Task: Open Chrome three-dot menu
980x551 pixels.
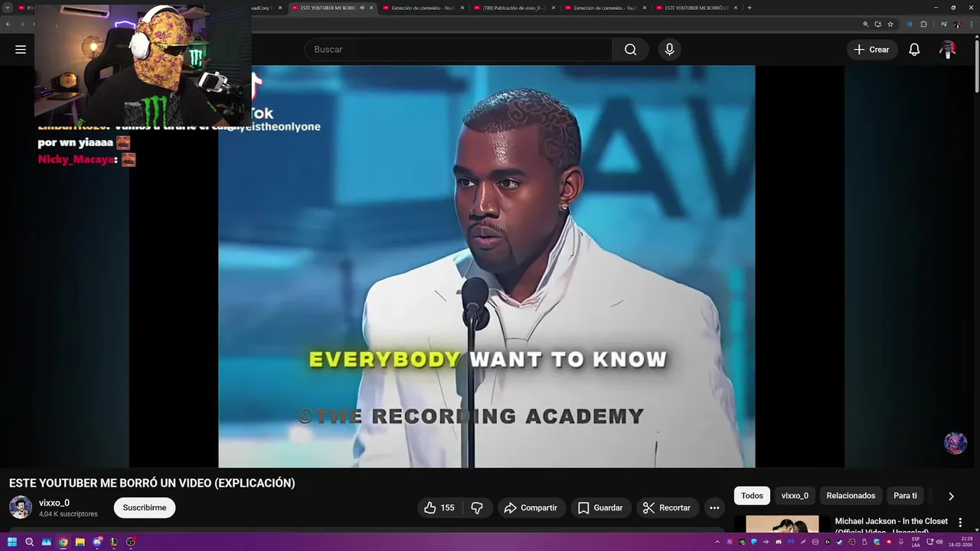Action: pos(971,24)
